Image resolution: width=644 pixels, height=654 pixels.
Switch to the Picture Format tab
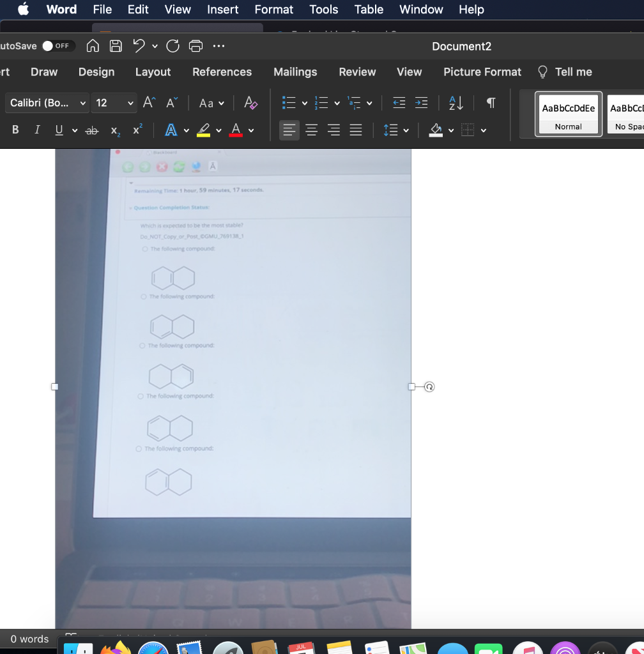coord(482,72)
